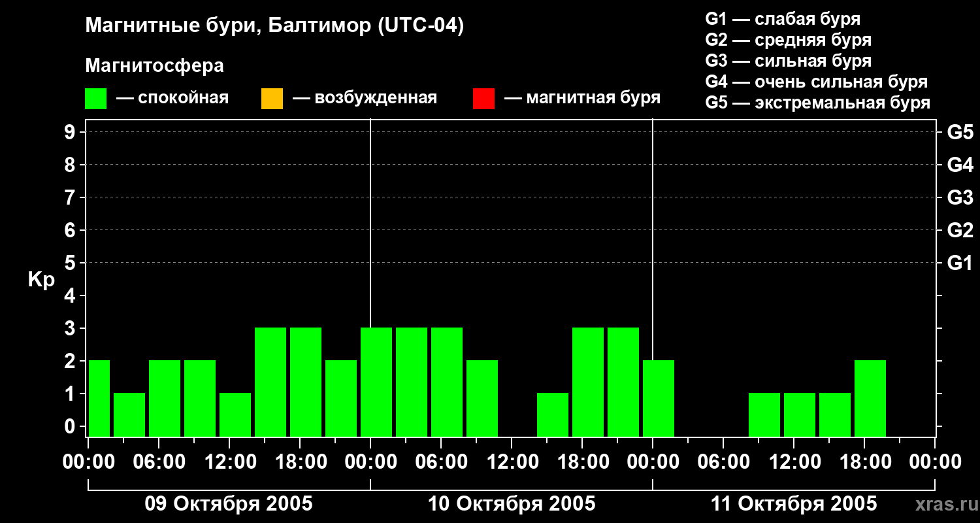Click the 09:00–12:00 bar on 11 Октября

(x=764, y=414)
